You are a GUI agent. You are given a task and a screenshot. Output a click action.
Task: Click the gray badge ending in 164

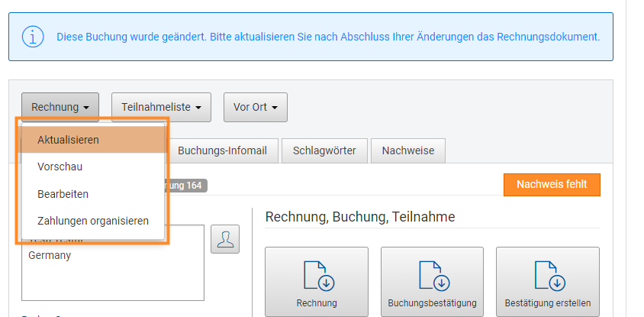(x=187, y=185)
